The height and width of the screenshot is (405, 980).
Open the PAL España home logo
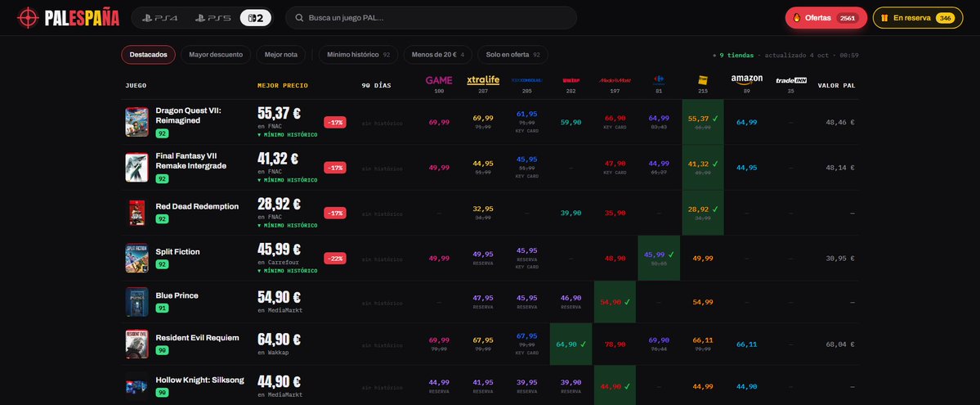68,17
